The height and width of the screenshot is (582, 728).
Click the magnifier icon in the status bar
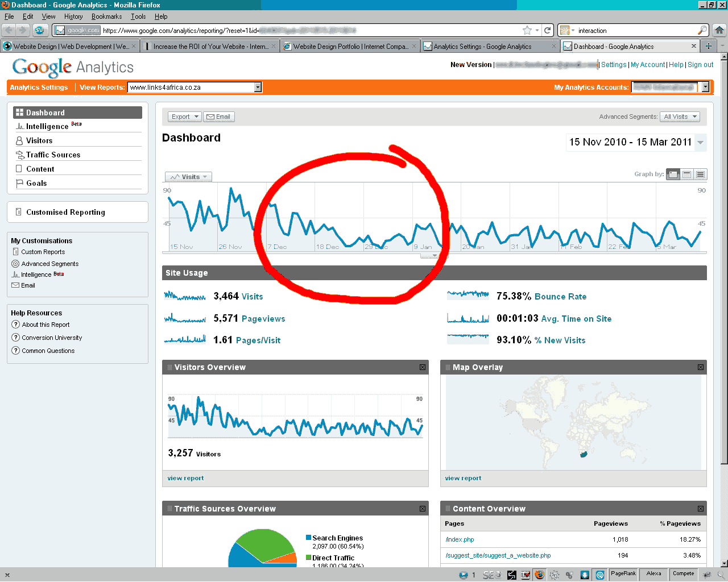click(721, 575)
